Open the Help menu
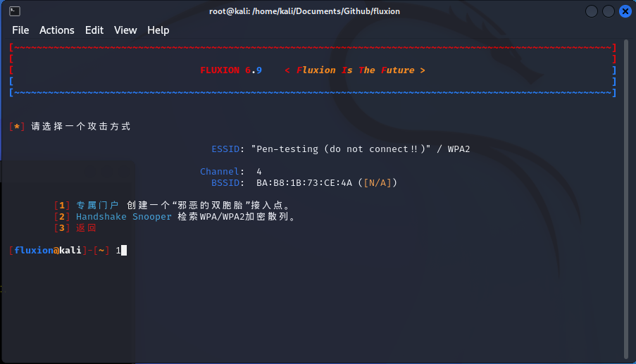The width and height of the screenshot is (636, 364). pyautogui.click(x=158, y=30)
